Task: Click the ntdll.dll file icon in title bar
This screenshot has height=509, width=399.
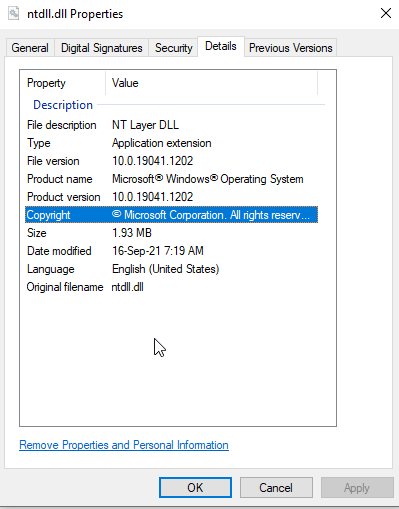Action: click(14, 14)
